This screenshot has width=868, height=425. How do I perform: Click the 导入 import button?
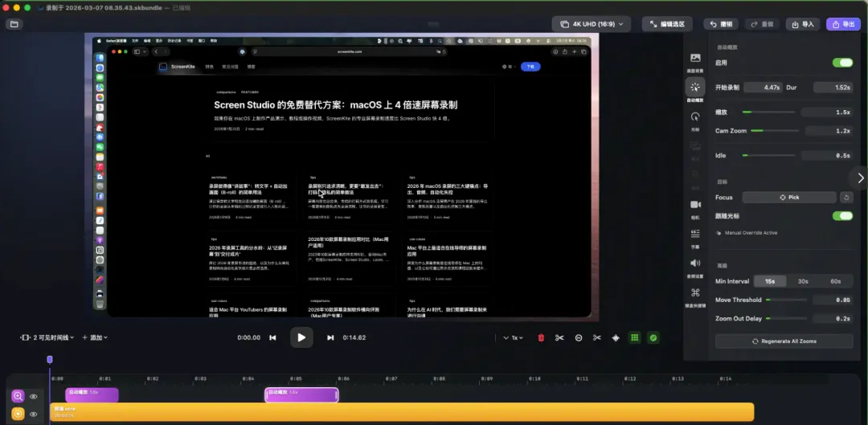(803, 24)
